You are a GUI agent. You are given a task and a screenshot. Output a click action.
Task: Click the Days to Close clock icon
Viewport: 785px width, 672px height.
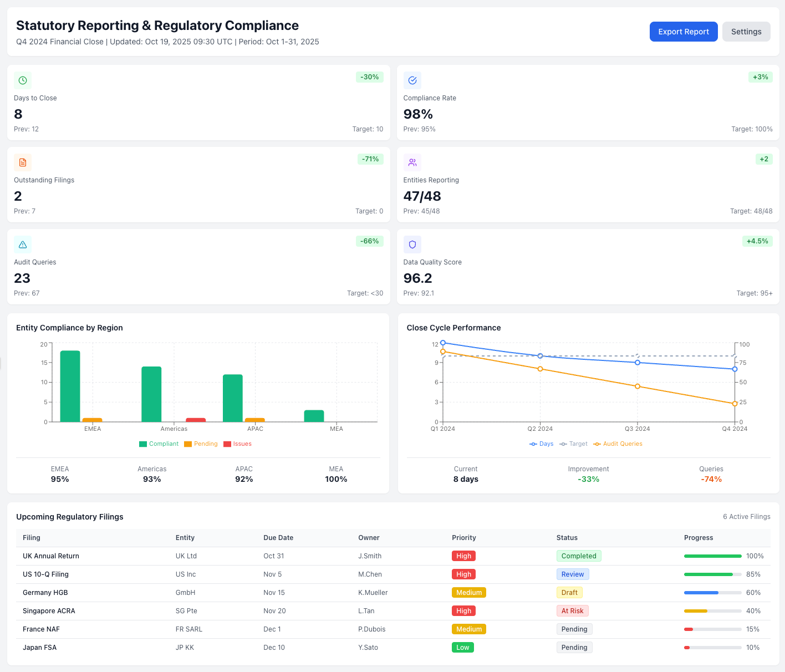(23, 80)
